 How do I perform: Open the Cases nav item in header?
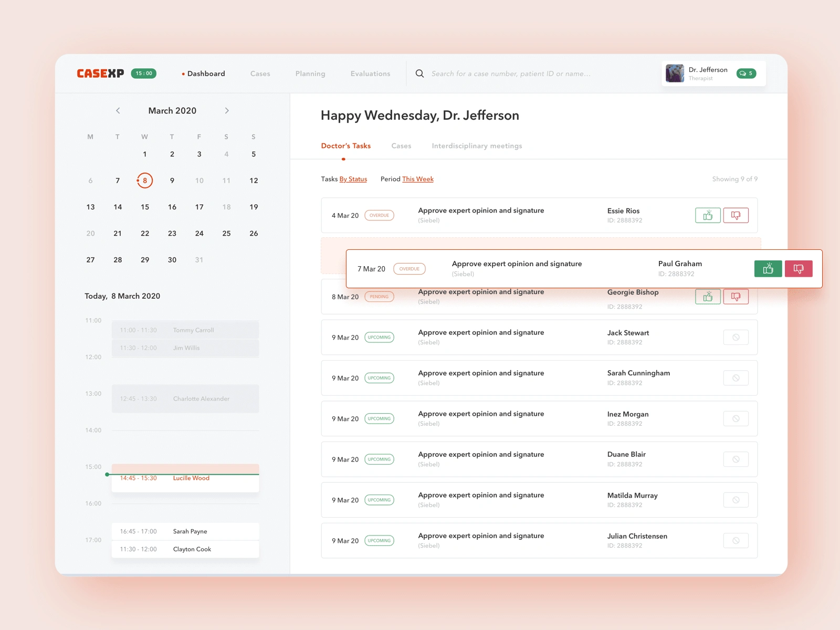pos(260,73)
